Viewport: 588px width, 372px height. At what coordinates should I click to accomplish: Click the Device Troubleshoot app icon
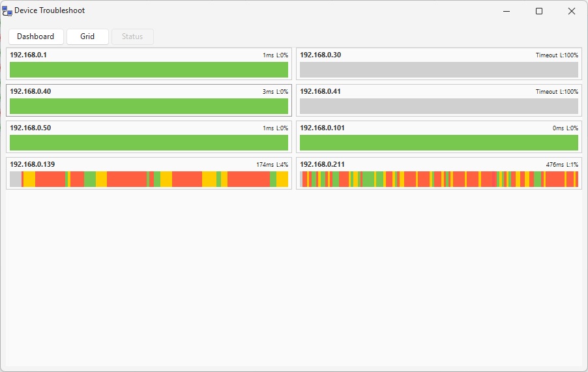7,11
